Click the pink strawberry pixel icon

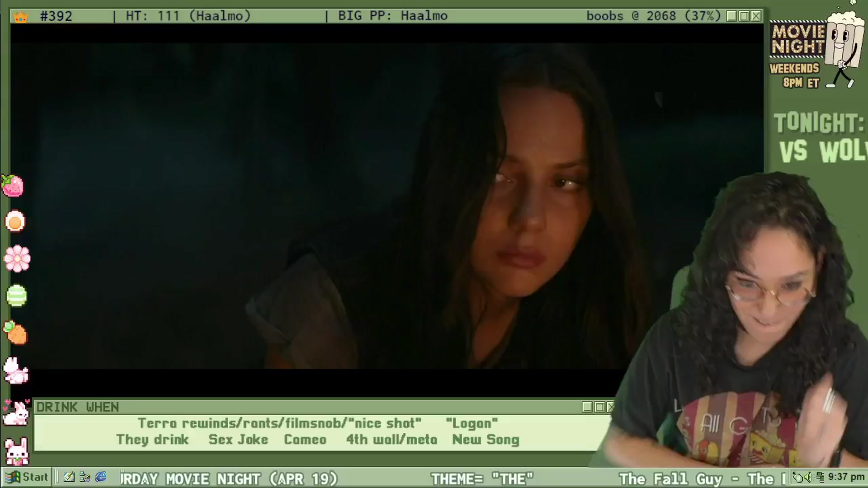[x=13, y=185]
